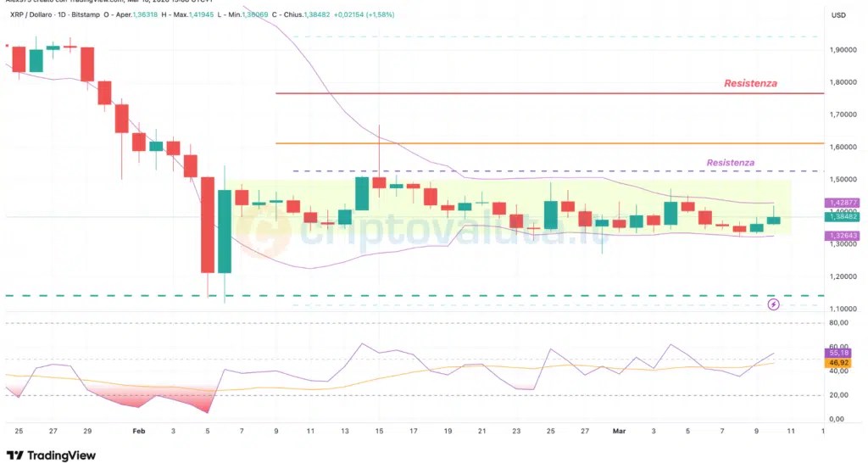Click the USD currency label

click(838, 15)
